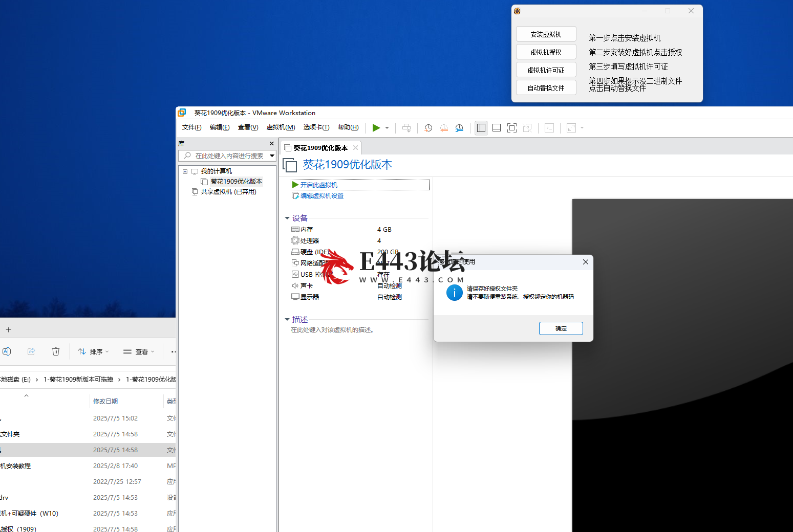
Task: Open the Stretch Guest dropdown arrow
Action: tap(582, 128)
